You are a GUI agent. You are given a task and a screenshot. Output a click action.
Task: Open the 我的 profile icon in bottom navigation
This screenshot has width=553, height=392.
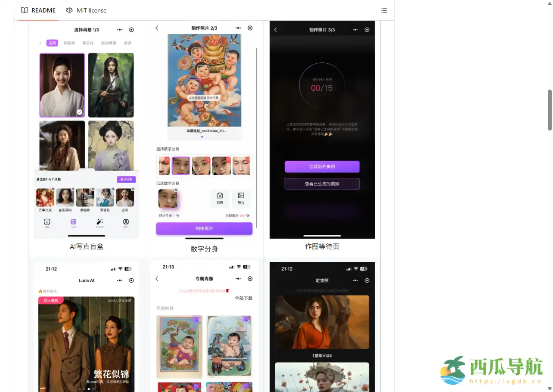pyautogui.click(x=126, y=222)
